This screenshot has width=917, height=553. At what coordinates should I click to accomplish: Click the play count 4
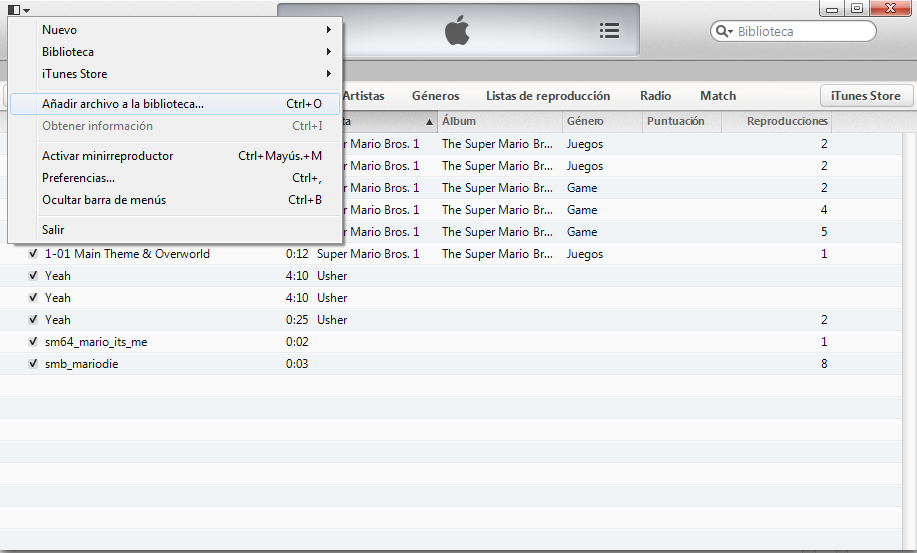824,210
